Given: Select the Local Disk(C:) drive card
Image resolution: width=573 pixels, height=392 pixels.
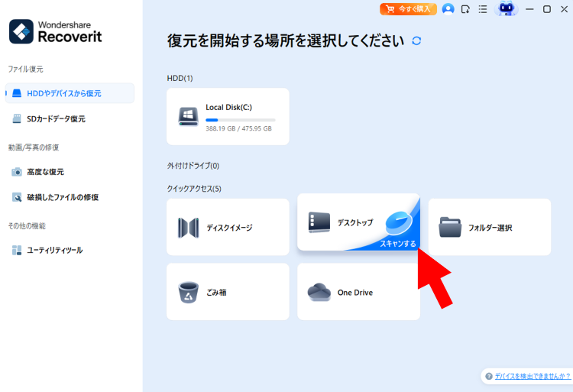Looking at the screenshot, I should coord(228,117).
